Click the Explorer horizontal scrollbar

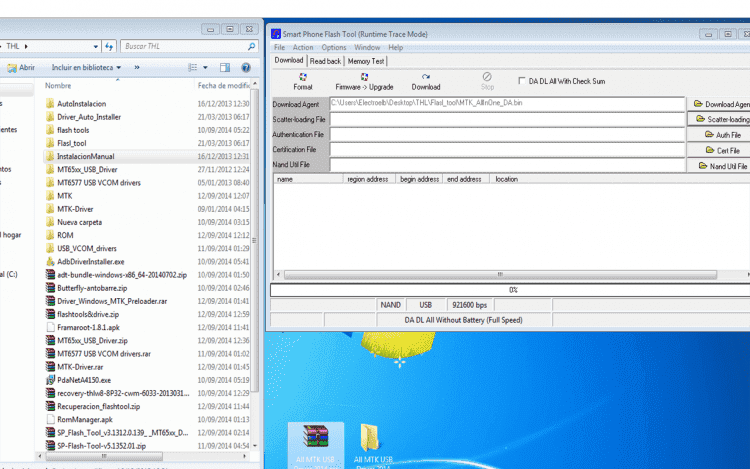coord(104,456)
